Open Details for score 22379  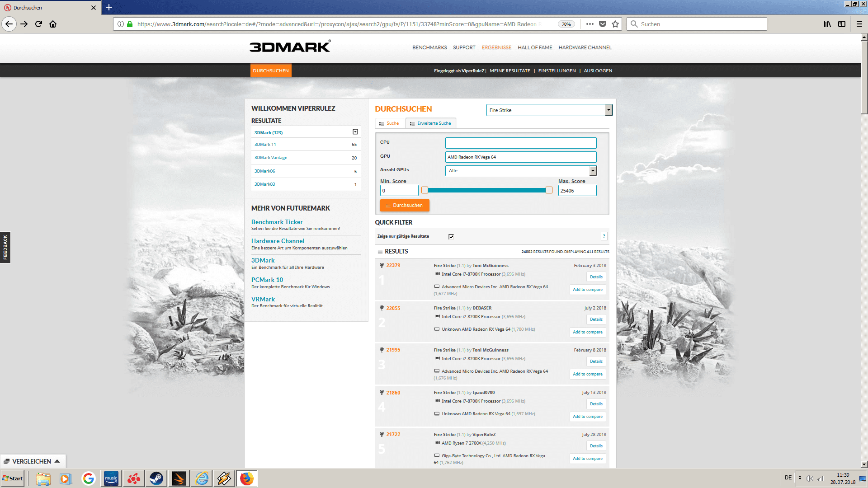596,277
